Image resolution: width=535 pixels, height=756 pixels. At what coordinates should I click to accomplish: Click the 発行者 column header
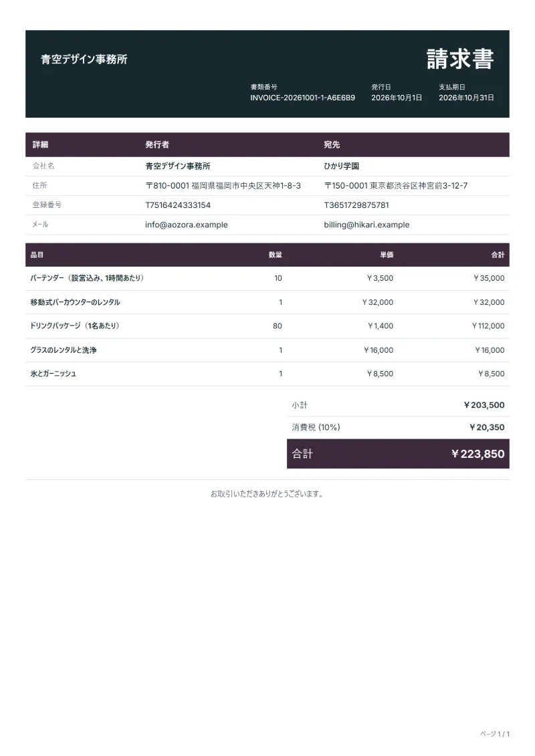click(157, 144)
